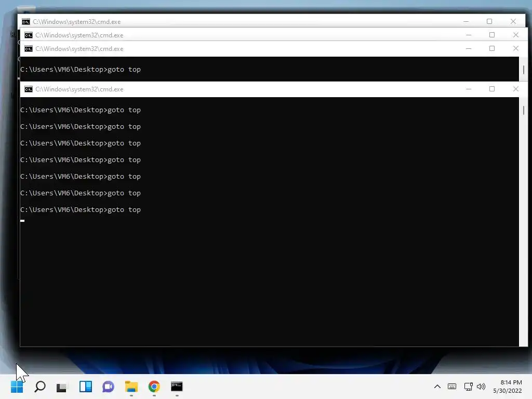Open Google Chrome from the taskbar

click(x=154, y=387)
